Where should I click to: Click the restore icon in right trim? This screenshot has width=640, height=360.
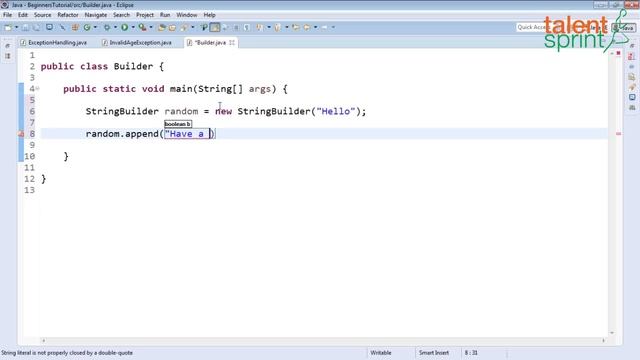632,46
